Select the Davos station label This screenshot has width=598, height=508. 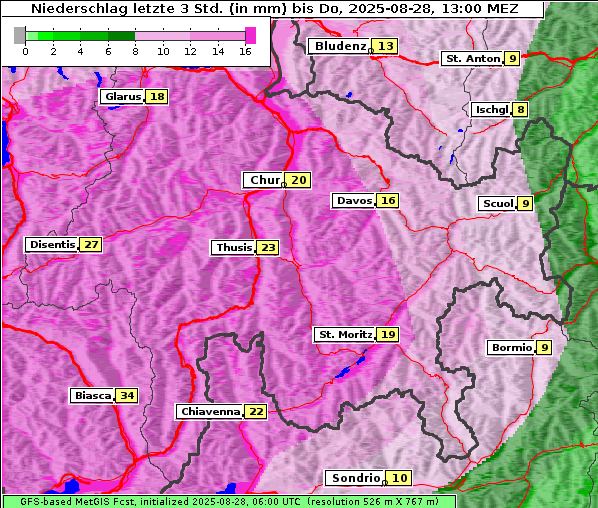pyautogui.click(x=354, y=201)
